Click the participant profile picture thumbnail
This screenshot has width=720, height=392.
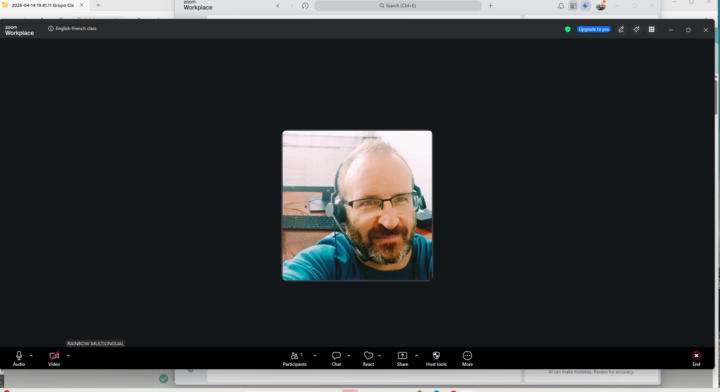pos(357,205)
